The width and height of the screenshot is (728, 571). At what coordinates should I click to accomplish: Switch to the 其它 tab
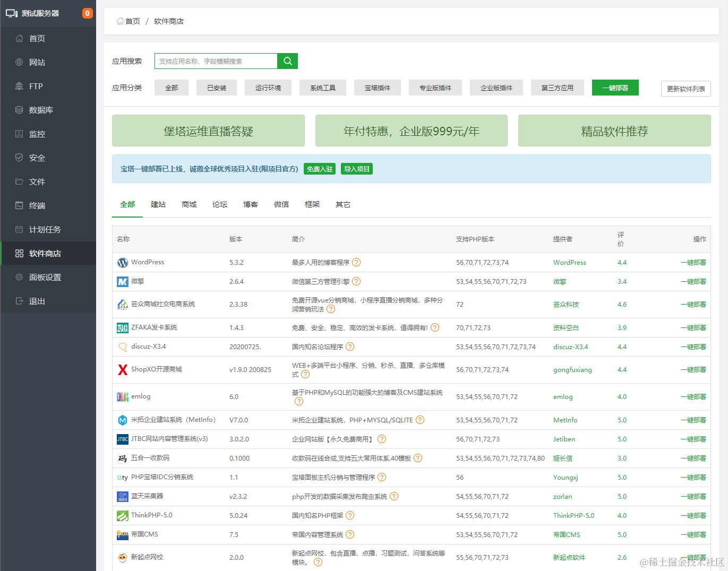(x=343, y=204)
